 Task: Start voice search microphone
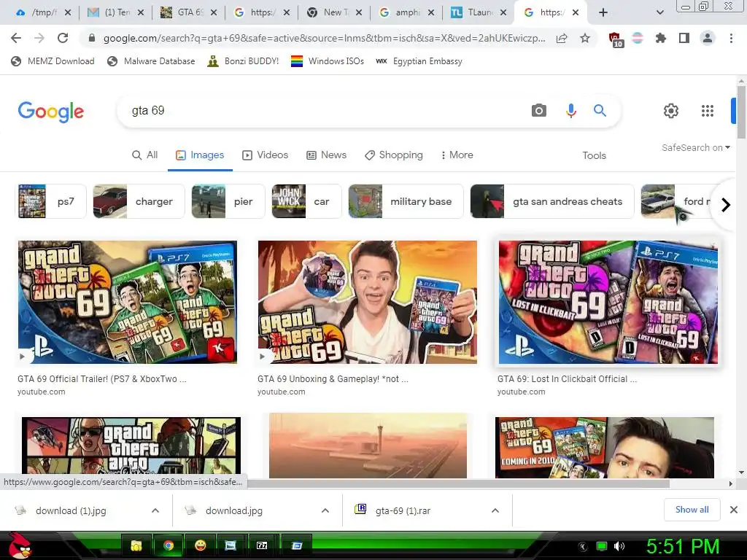[570, 111]
